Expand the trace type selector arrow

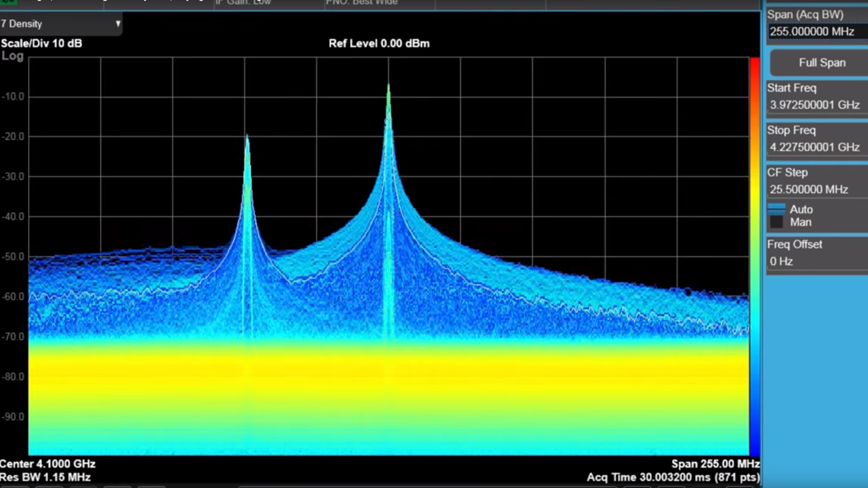click(x=118, y=24)
